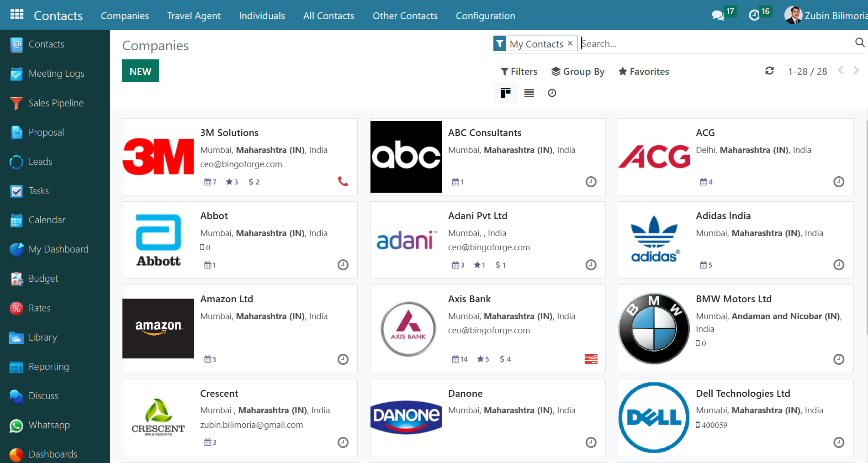Remove the My Contacts filter tag
The height and width of the screenshot is (463, 868).
click(x=570, y=43)
